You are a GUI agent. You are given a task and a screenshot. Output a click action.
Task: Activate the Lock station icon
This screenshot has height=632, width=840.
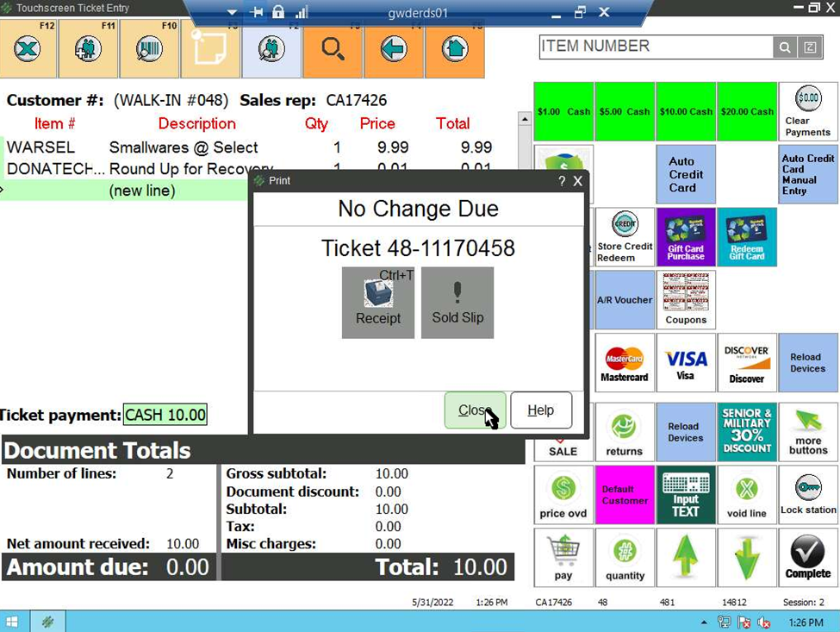click(807, 494)
